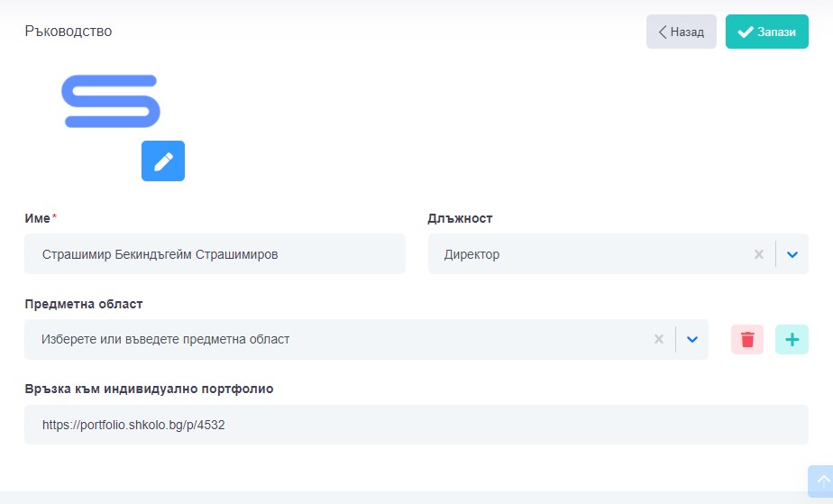
Task: Click the Ръководство page heading
Action: click(x=69, y=32)
